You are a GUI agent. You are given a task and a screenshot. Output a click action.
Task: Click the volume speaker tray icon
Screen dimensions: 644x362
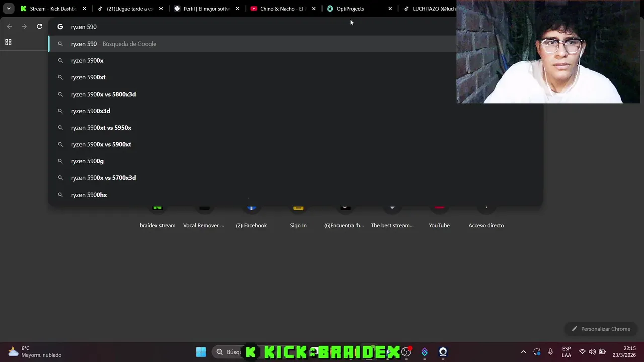592,352
